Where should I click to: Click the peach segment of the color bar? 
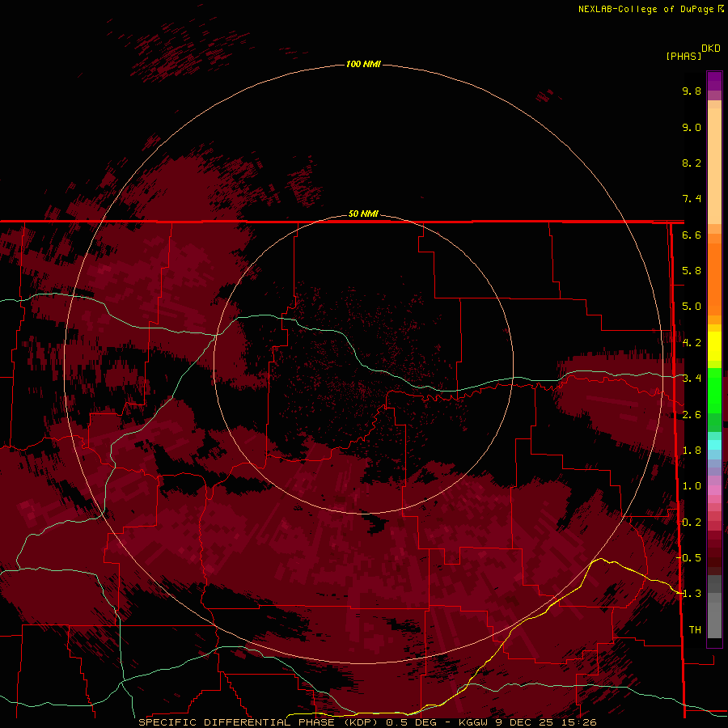click(x=714, y=163)
